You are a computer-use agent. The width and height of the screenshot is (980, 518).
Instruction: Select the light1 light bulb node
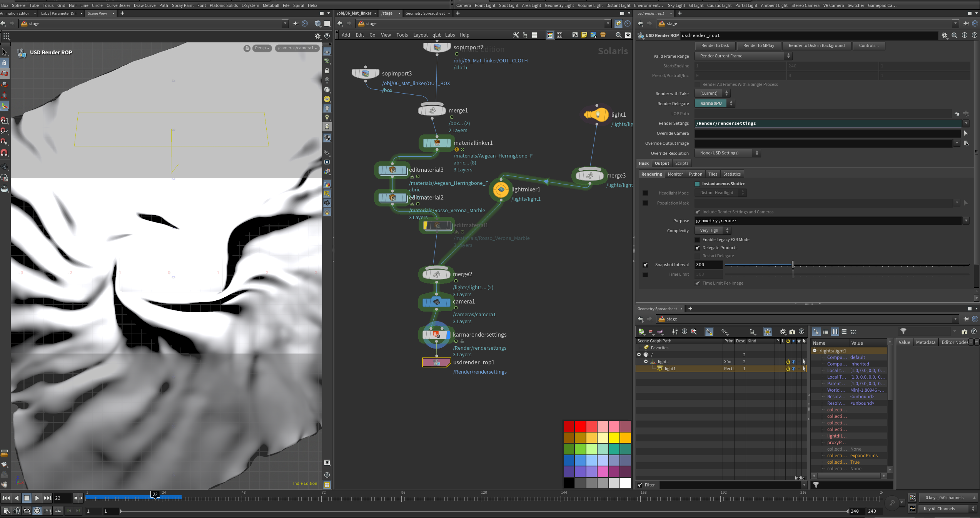596,115
